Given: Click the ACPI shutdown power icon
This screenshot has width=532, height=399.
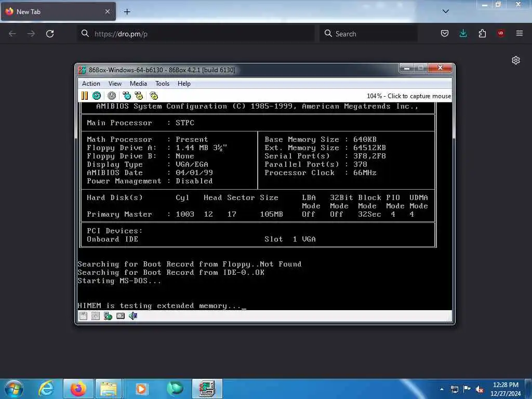Looking at the screenshot, I should coord(112,96).
